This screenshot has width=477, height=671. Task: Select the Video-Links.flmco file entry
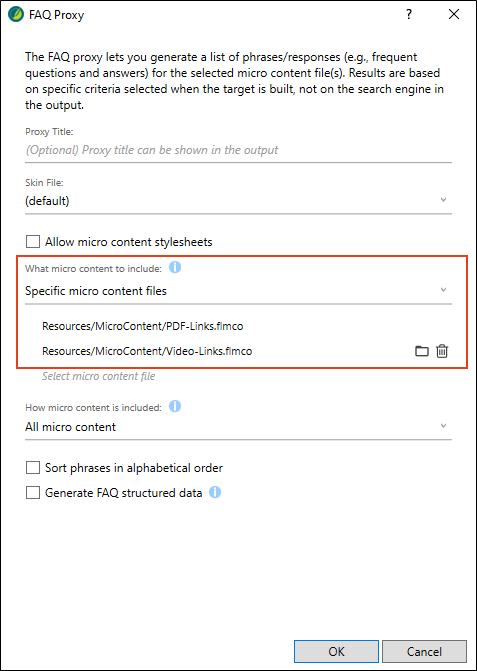click(147, 351)
